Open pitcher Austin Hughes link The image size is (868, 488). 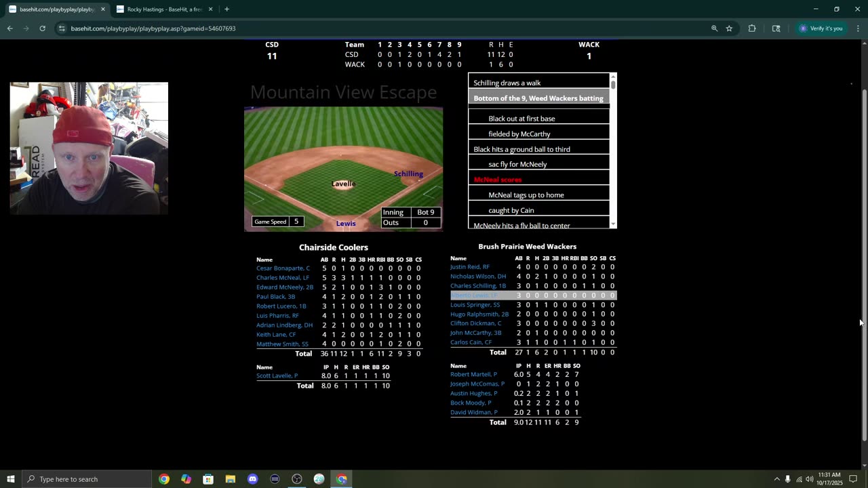click(474, 393)
